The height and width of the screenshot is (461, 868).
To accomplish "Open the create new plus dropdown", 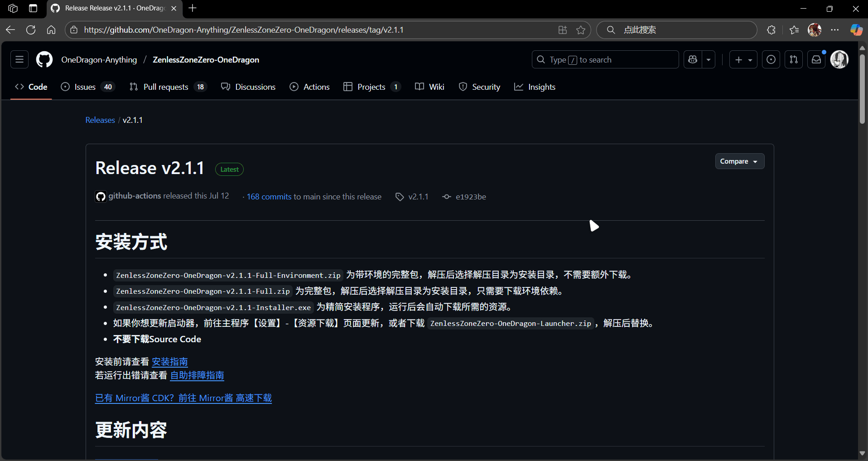I will [743, 59].
